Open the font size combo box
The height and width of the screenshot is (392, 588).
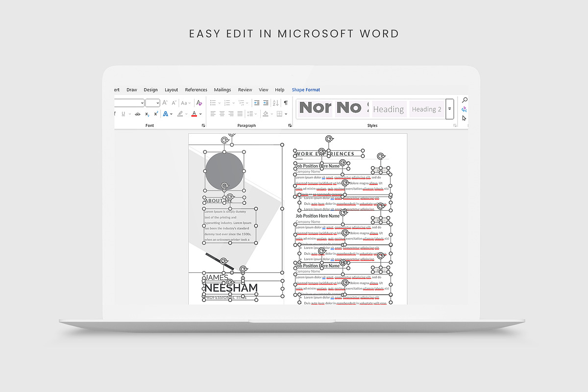[153, 102]
